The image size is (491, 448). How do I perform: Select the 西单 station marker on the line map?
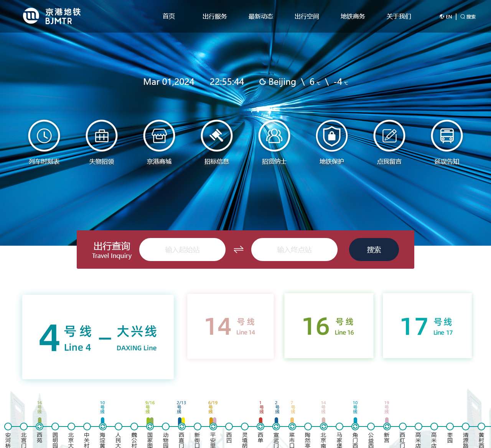click(x=260, y=427)
